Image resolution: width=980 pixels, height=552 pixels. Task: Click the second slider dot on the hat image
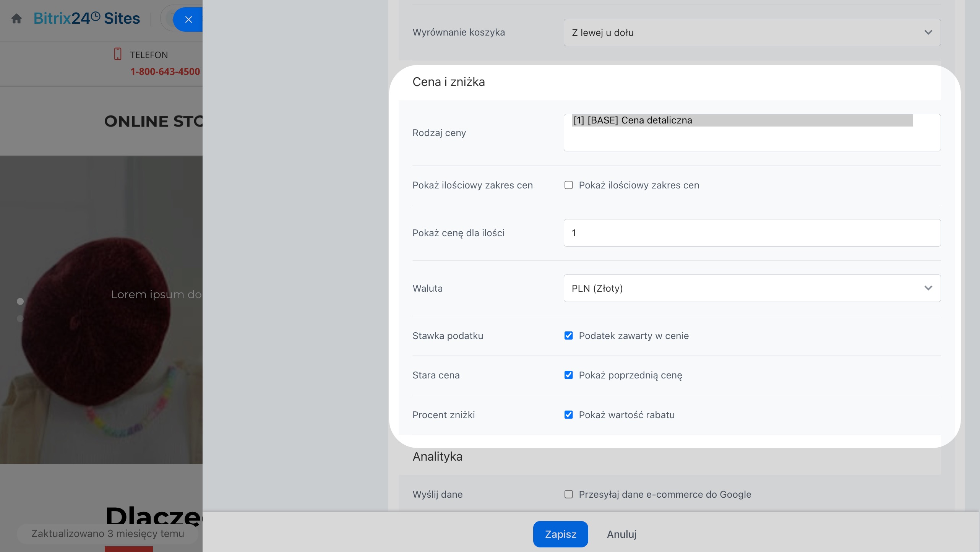[20, 318]
